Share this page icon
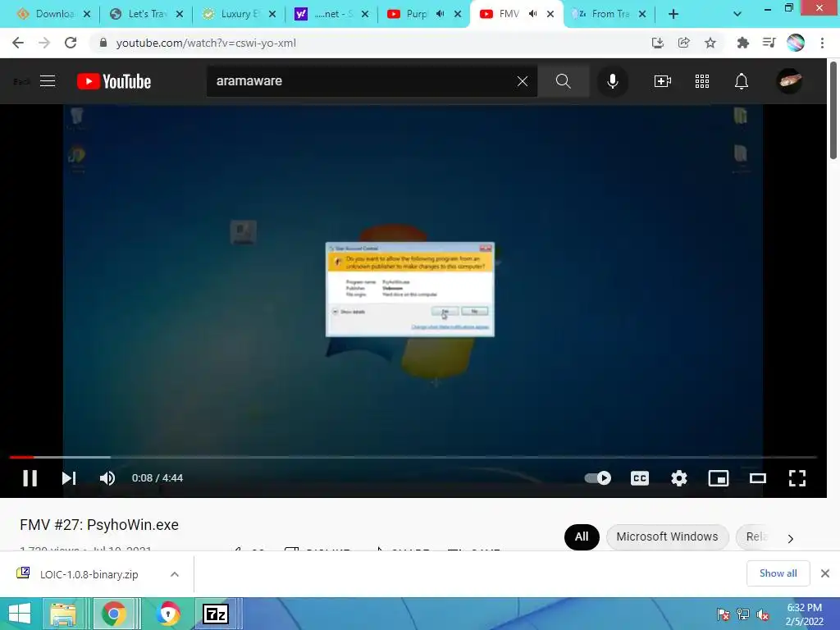 coord(683,43)
